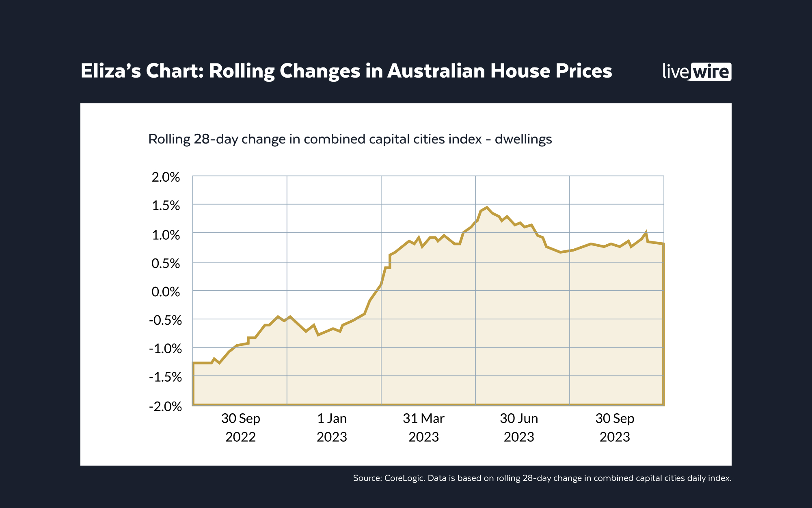812x508 pixels.
Task: Select the -0.5% y-axis label
Action: click(x=165, y=320)
